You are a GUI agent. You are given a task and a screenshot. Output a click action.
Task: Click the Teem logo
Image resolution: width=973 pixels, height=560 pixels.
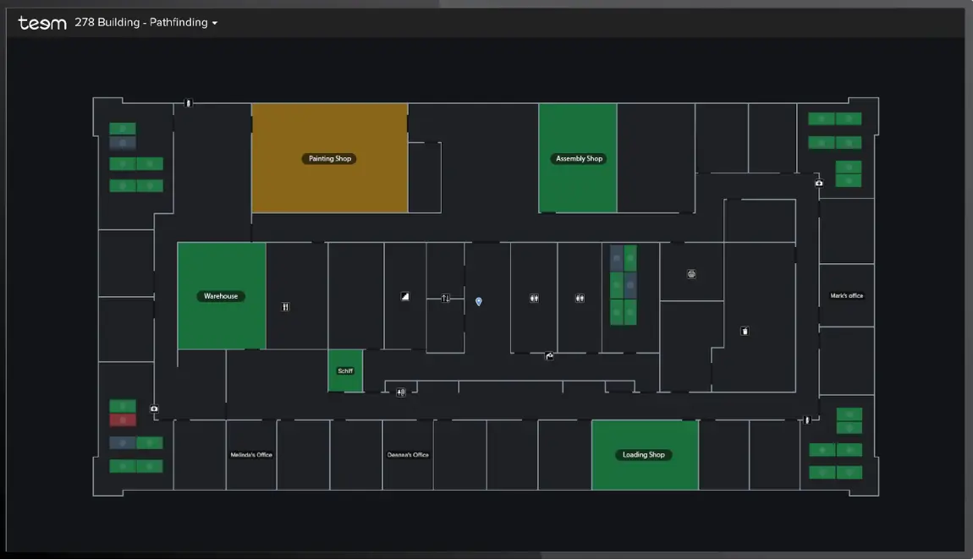coord(42,23)
